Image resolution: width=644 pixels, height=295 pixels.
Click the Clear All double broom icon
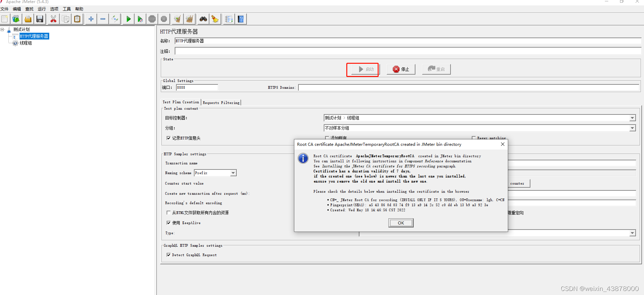point(189,19)
